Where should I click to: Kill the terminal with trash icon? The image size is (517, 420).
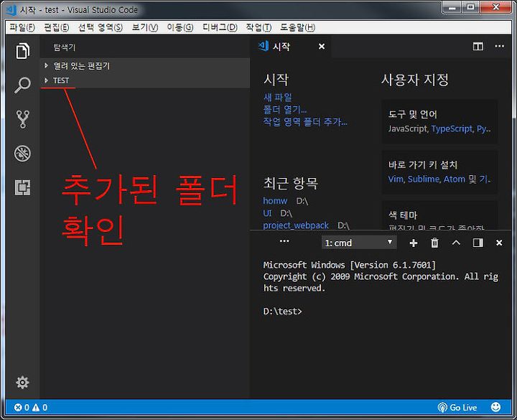coord(434,243)
